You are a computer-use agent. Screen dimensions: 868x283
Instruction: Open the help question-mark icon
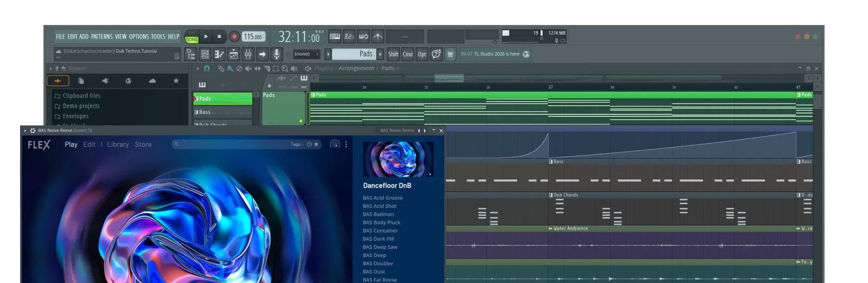click(x=436, y=54)
